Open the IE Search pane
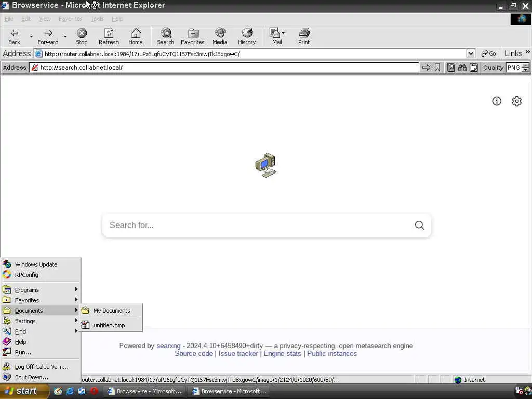 pyautogui.click(x=166, y=37)
